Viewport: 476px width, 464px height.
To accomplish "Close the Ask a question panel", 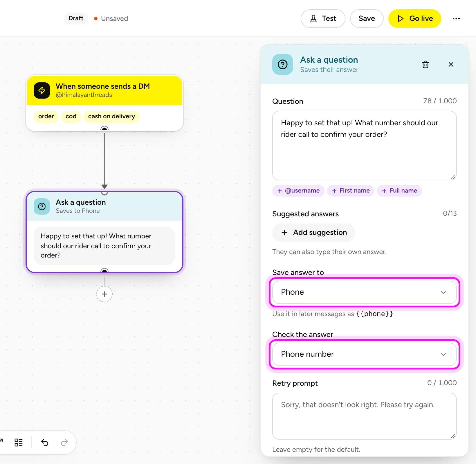I will (451, 64).
